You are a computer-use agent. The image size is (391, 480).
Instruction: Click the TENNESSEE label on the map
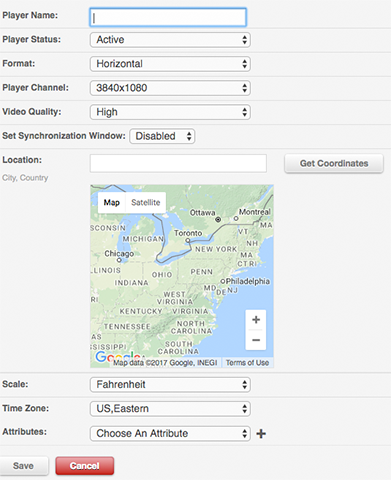pyautogui.click(x=127, y=327)
